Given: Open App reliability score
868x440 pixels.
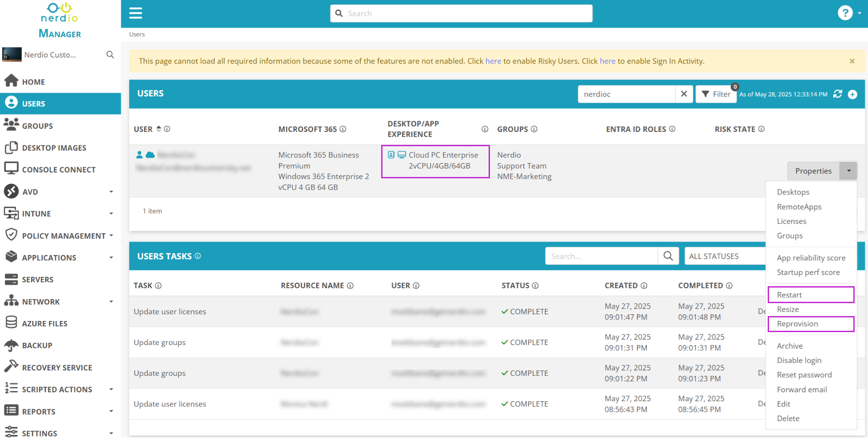Looking at the screenshot, I should point(811,258).
